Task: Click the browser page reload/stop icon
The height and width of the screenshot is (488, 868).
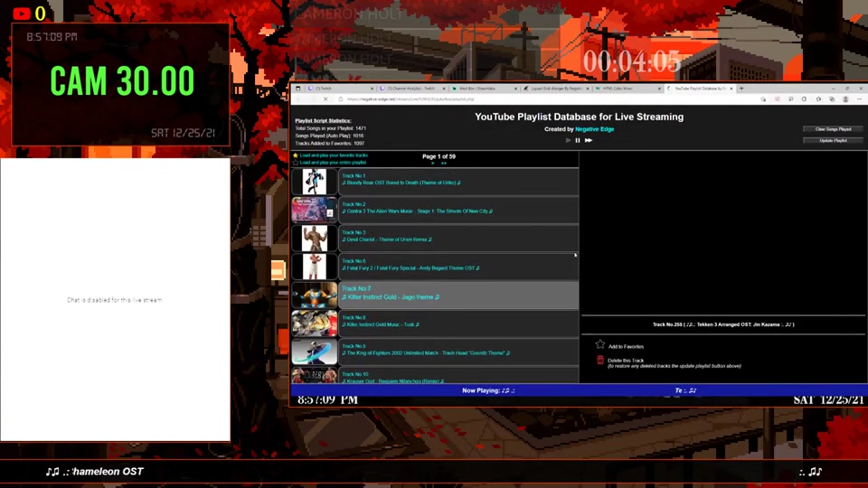Action: click(x=325, y=99)
